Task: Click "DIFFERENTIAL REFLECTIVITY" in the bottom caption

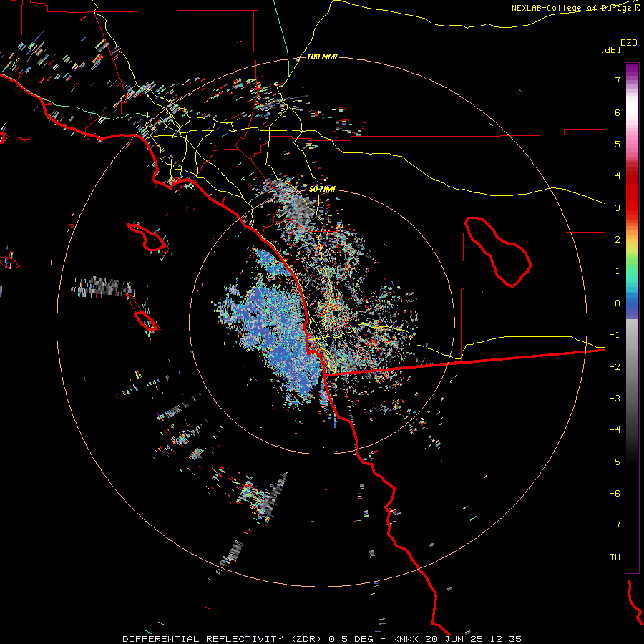Action: (x=203, y=639)
